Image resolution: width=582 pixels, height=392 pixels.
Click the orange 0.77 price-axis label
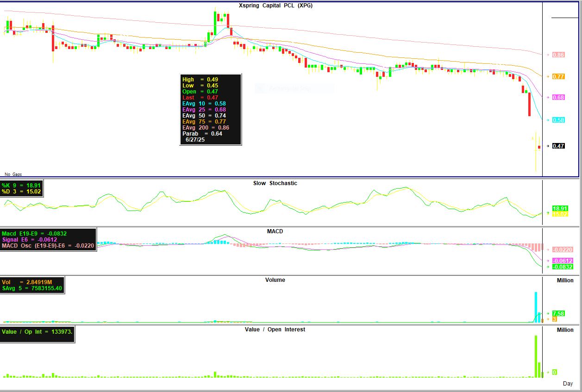coord(558,76)
